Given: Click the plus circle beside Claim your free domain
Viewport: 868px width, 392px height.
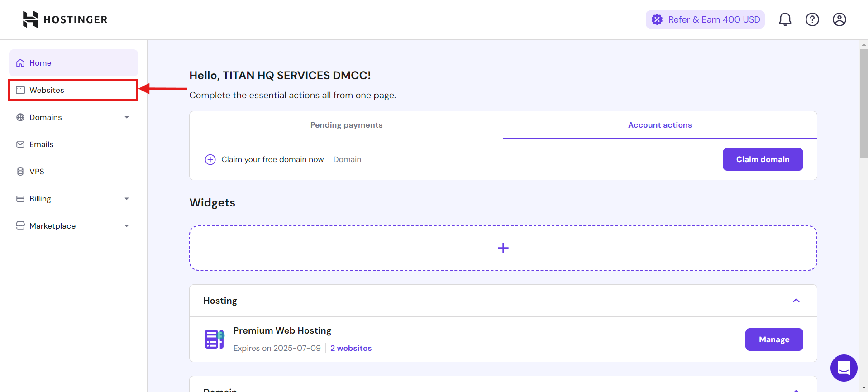Looking at the screenshot, I should click(x=210, y=159).
